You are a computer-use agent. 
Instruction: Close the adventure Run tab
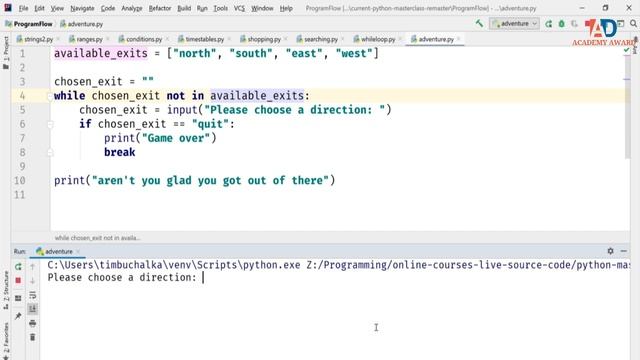point(78,251)
